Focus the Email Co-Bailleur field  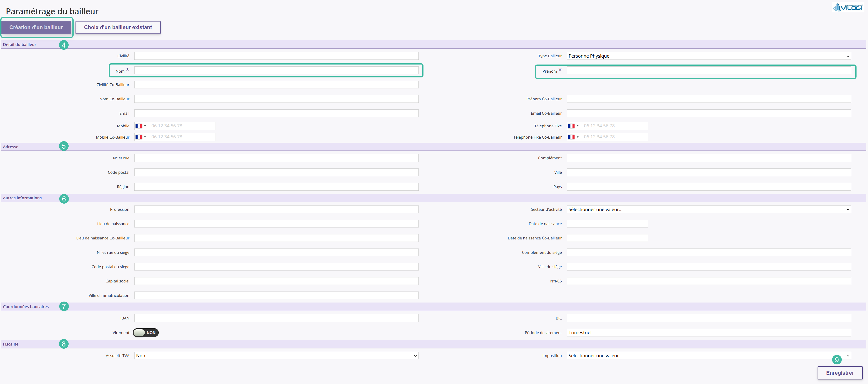pos(709,113)
